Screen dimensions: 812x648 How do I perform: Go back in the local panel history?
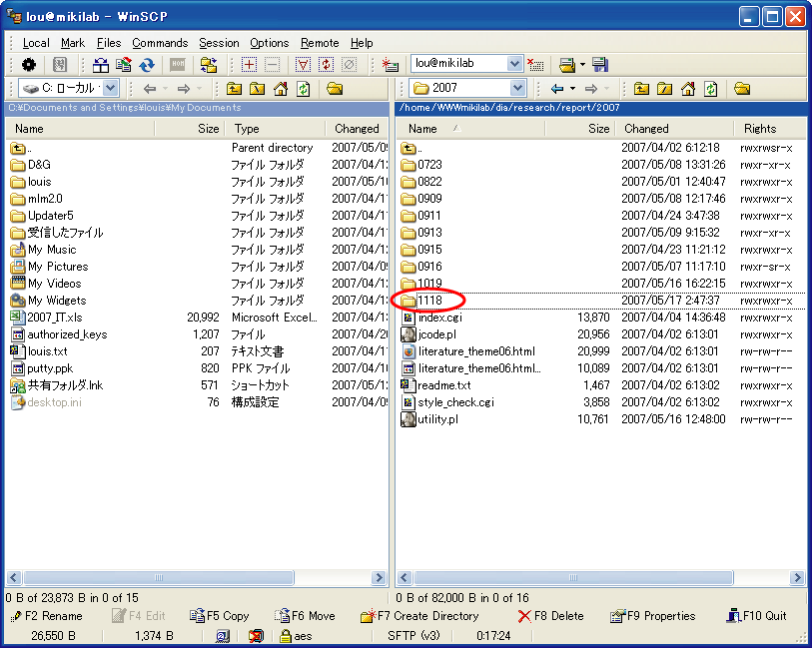150,89
